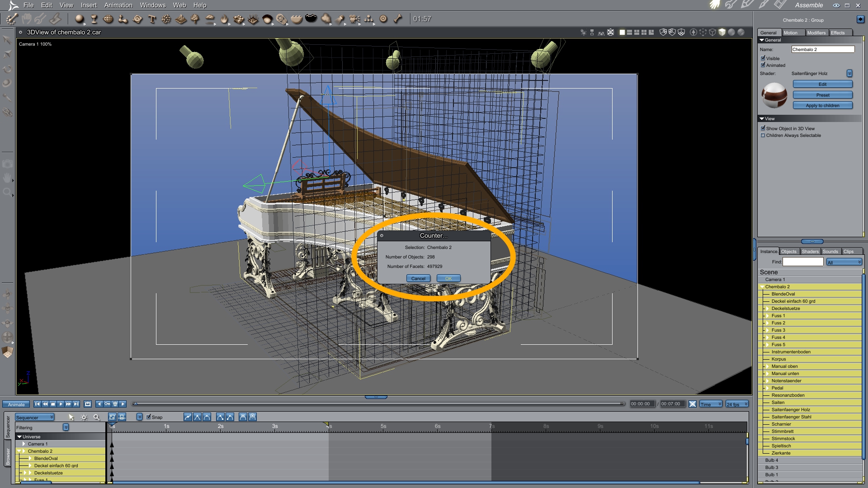868x488 pixels.
Task: Click the magnifier in sequencer toolbar
Action: (96, 417)
